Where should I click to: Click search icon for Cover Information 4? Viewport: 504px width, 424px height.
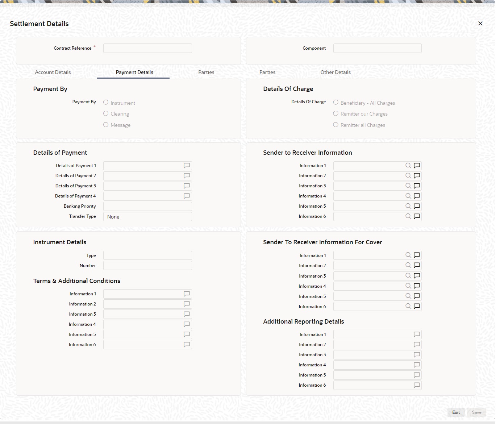point(408,286)
